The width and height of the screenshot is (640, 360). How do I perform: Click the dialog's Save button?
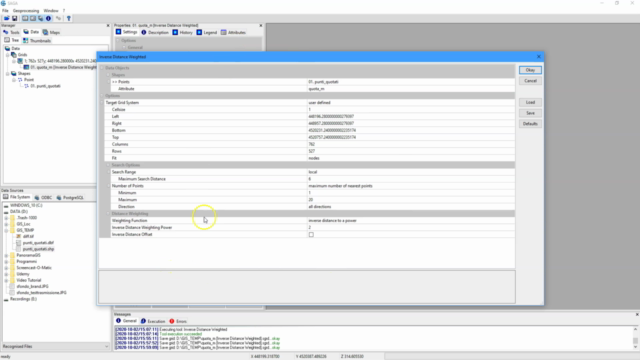coord(530,113)
